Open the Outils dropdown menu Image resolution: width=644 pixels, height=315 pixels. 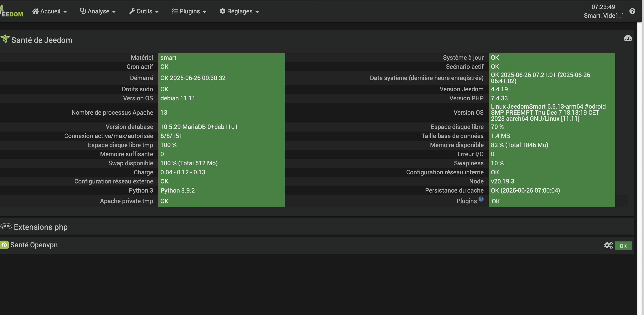pos(144,11)
